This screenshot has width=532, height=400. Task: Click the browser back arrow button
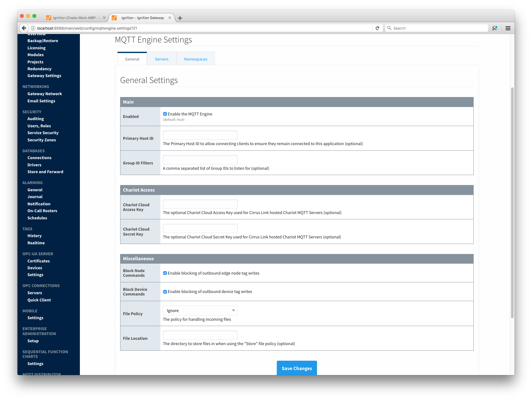[x=24, y=28]
